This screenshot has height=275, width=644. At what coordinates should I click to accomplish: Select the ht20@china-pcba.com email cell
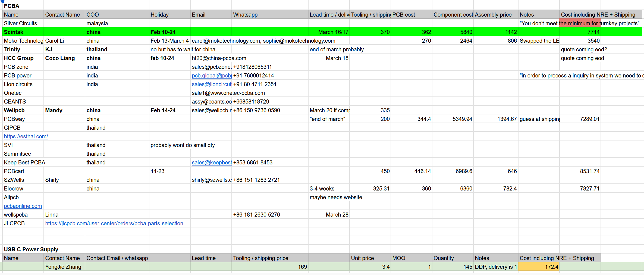tap(219, 58)
